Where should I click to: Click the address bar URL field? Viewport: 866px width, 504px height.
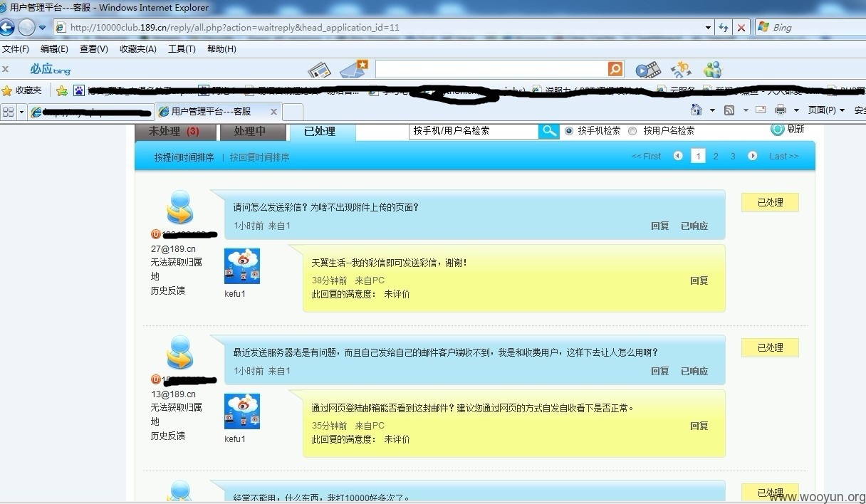377,28
